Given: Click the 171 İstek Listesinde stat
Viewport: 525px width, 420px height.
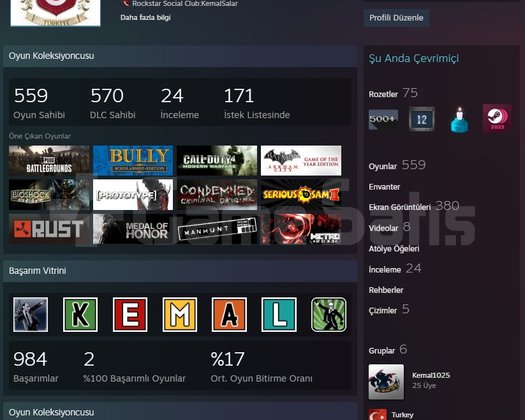Looking at the screenshot, I should (x=257, y=103).
